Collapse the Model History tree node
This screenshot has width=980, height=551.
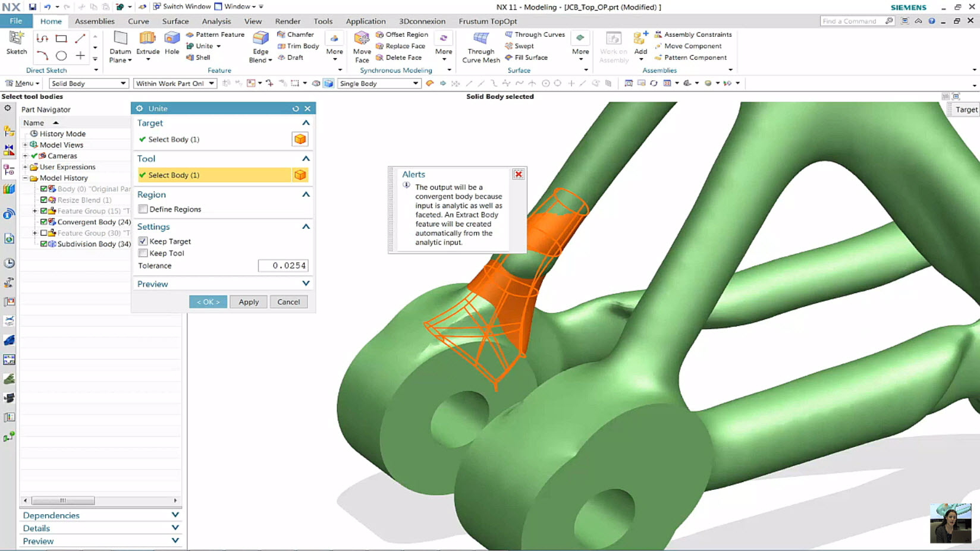26,178
